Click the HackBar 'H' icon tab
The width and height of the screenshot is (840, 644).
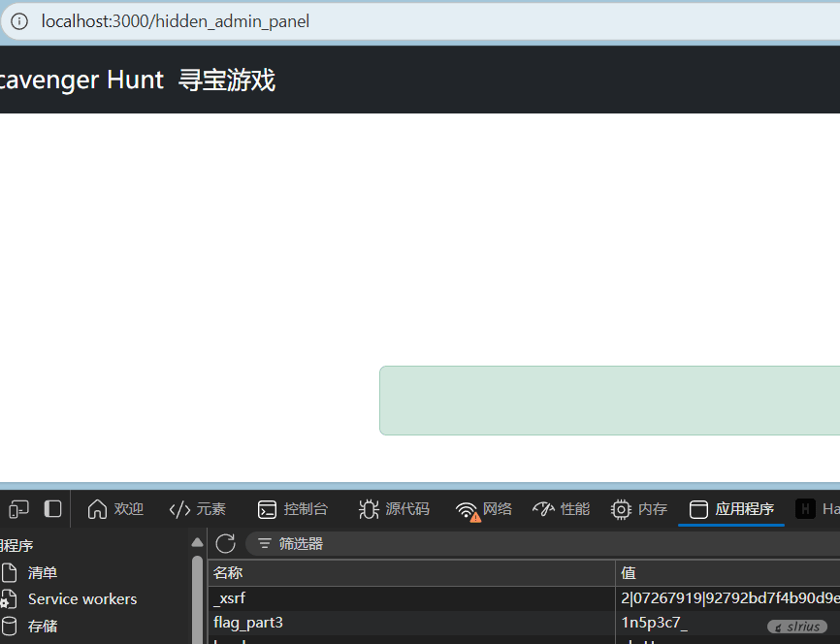click(805, 509)
